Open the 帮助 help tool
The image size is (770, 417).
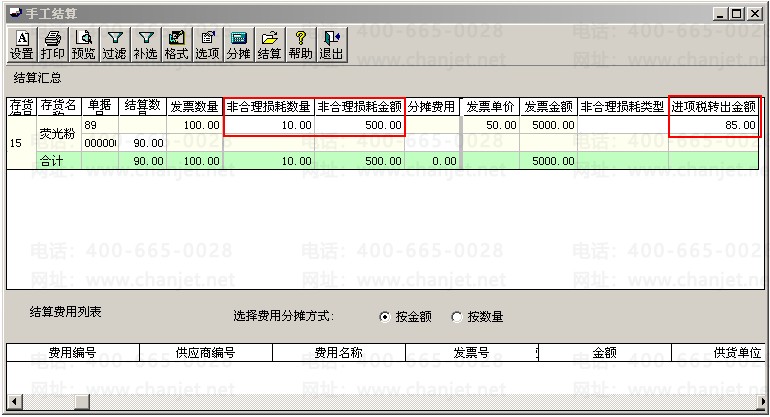(x=301, y=45)
